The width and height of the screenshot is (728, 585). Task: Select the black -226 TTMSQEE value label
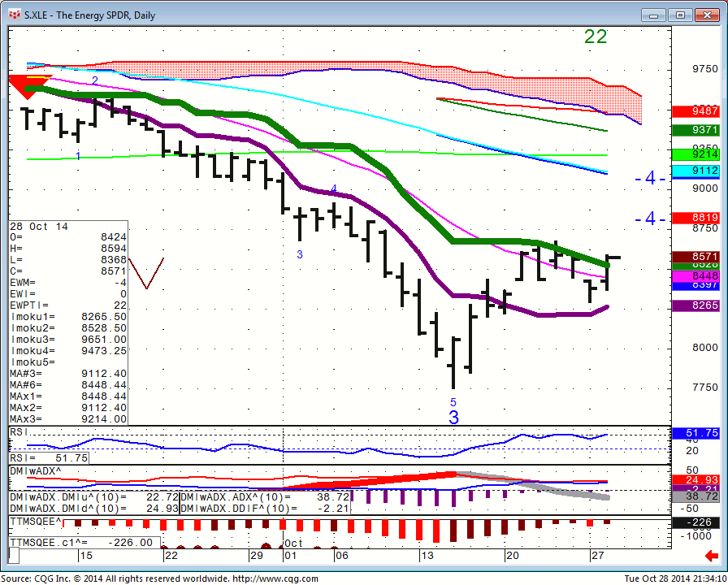[x=695, y=522]
